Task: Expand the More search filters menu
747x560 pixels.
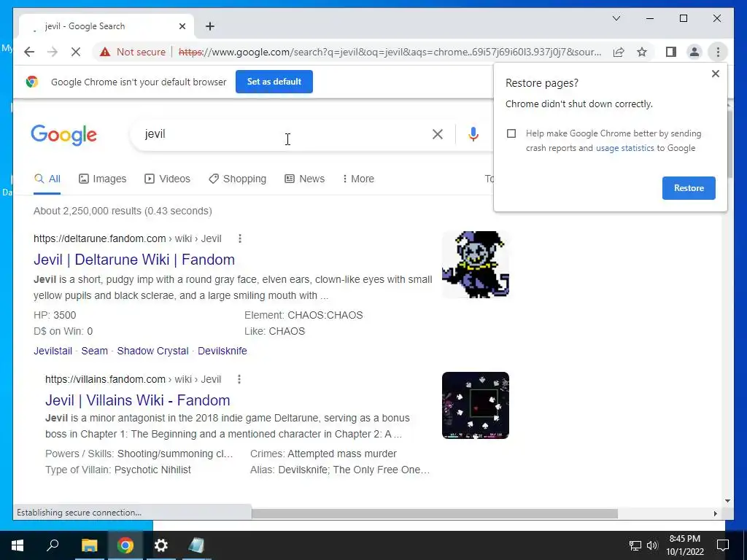Action: point(358,179)
